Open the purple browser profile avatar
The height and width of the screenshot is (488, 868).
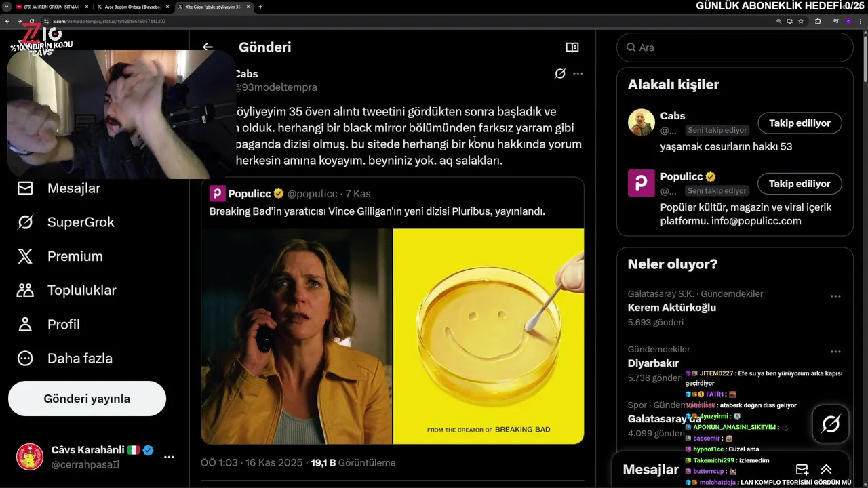[848, 21]
